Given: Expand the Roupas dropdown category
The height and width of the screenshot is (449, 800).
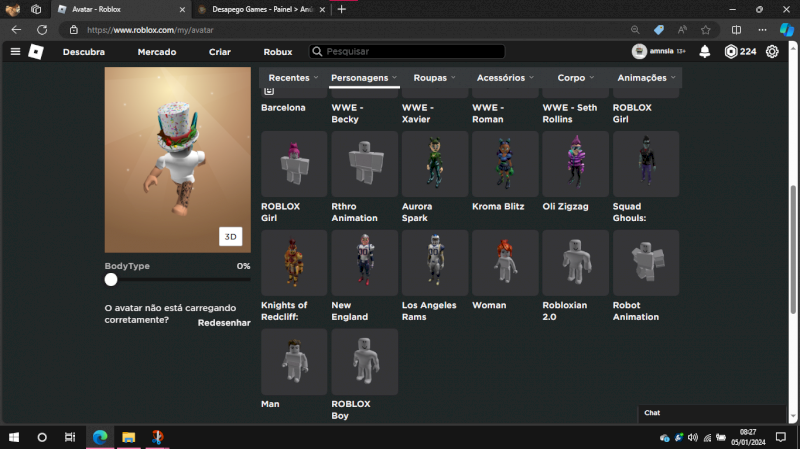Looking at the screenshot, I should pyautogui.click(x=435, y=78).
